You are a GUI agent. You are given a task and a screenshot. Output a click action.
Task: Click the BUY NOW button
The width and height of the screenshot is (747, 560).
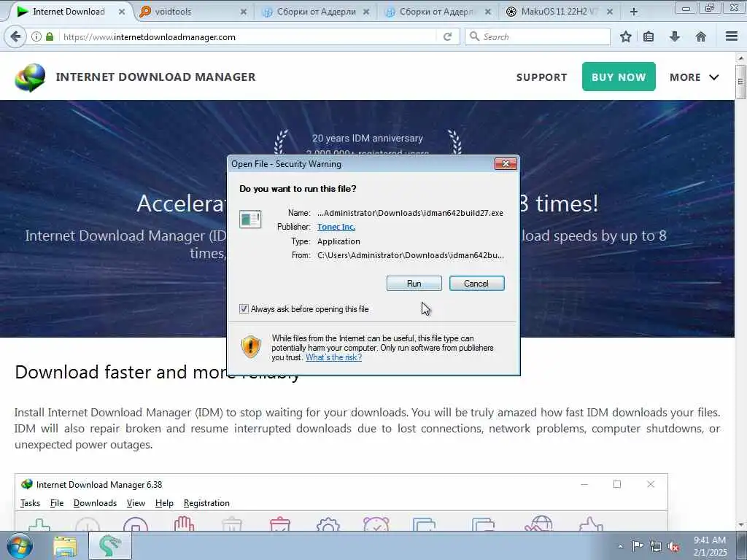click(x=619, y=77)
